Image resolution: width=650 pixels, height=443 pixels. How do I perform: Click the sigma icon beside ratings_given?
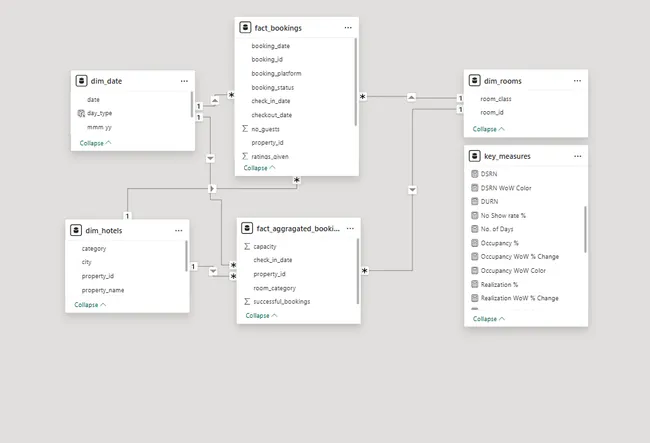click(x=245, y=156)
